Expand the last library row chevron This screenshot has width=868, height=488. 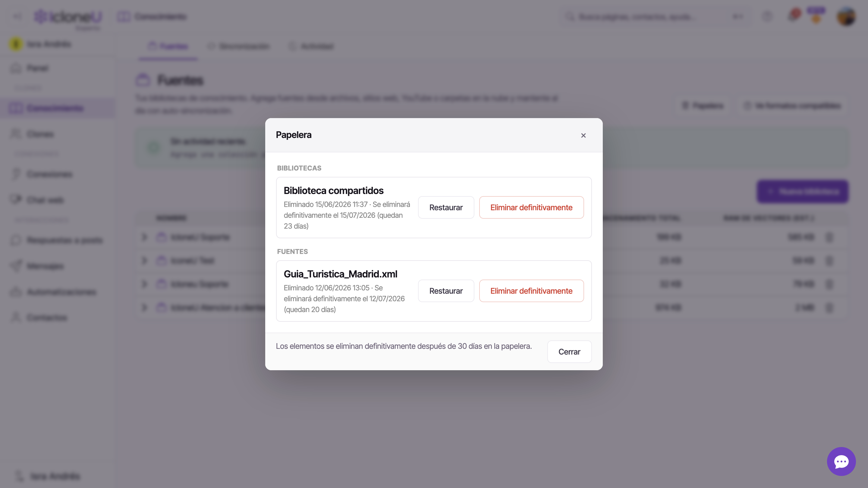pos(144,308)
